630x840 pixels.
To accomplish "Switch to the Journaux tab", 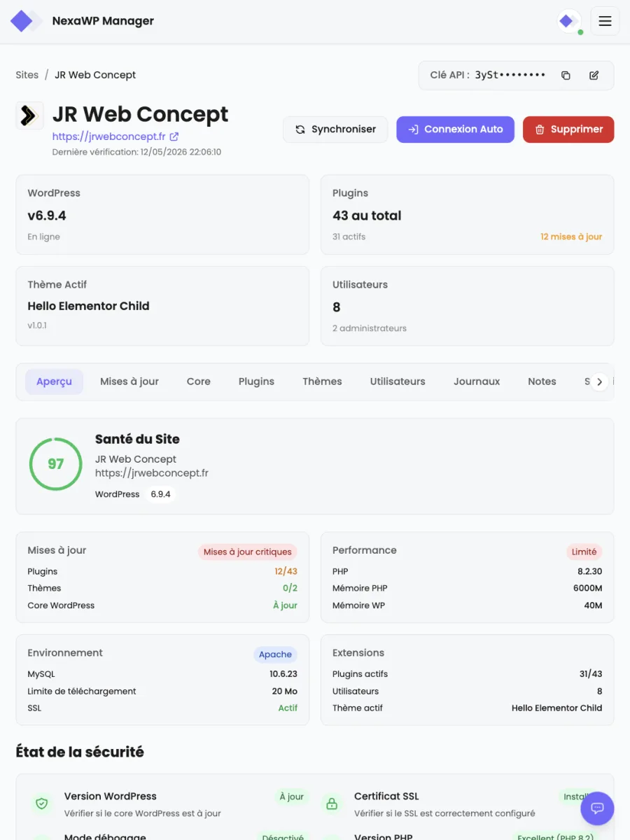I will point(477,381).
